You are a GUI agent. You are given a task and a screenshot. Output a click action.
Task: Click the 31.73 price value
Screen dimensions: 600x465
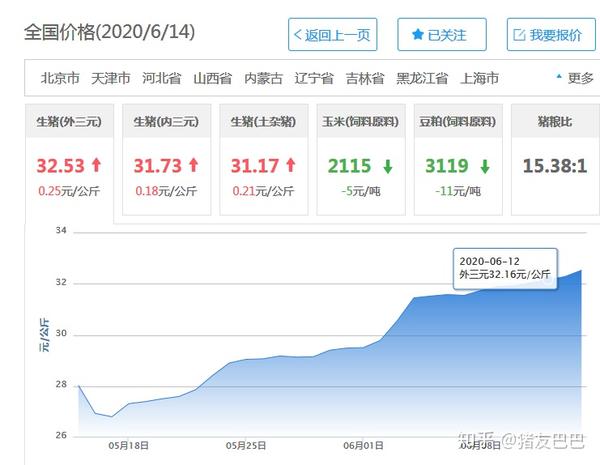click(x=157, y=166)
